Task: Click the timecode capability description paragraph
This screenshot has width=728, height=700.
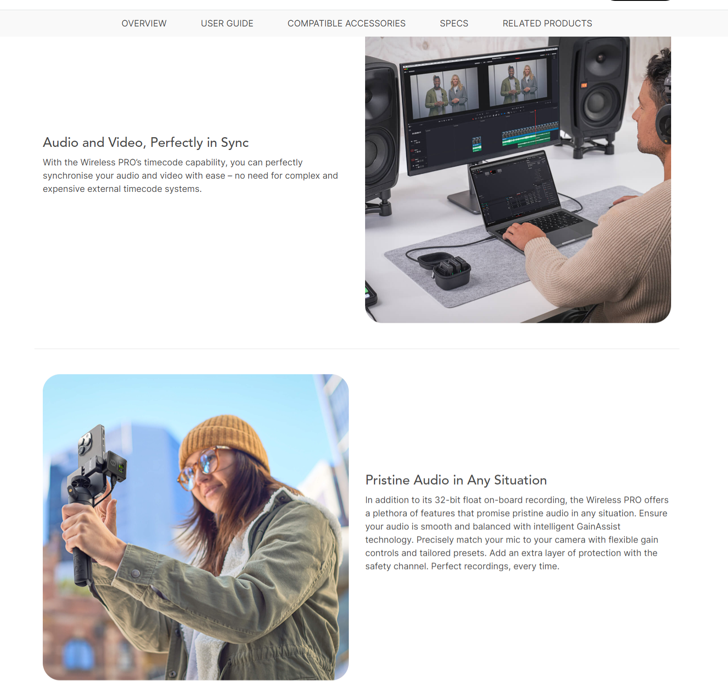Action: click(190, 176)
